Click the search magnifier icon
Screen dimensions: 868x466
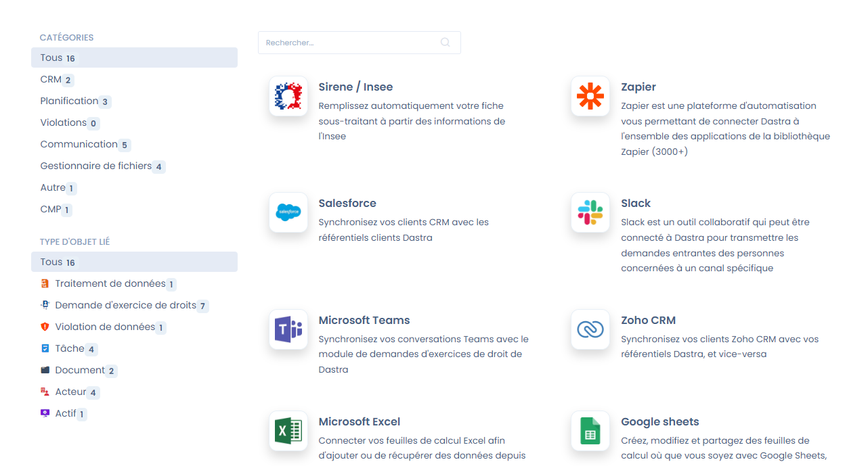click(445, 43)
